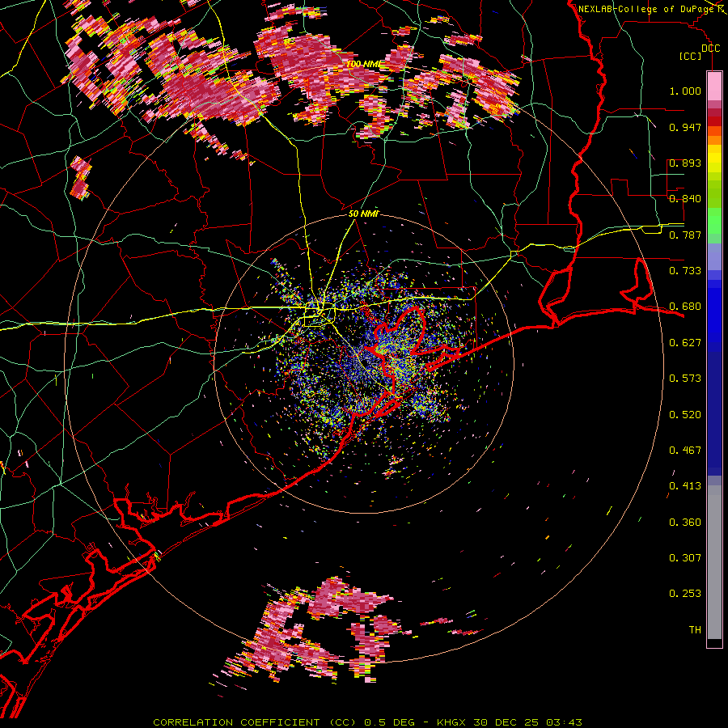Click the 0.573 scale value
This screenshot has height=728, width=728.
click(685, 379)
